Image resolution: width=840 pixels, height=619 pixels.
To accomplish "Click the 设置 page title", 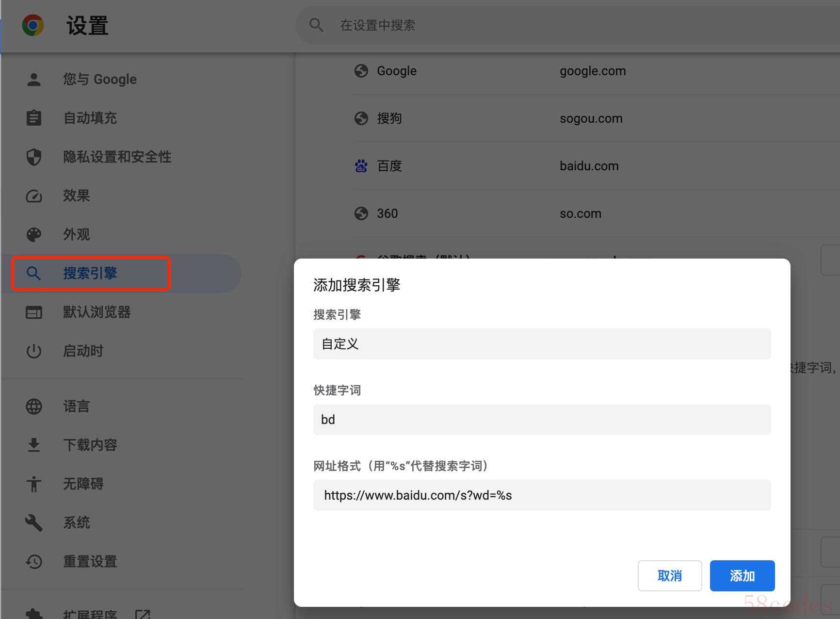I will [87, 26].
